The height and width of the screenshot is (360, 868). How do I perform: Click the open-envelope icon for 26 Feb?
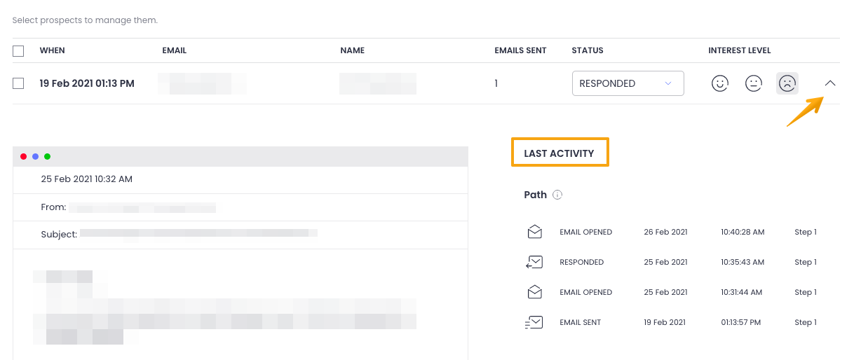(x=534, y=232)
